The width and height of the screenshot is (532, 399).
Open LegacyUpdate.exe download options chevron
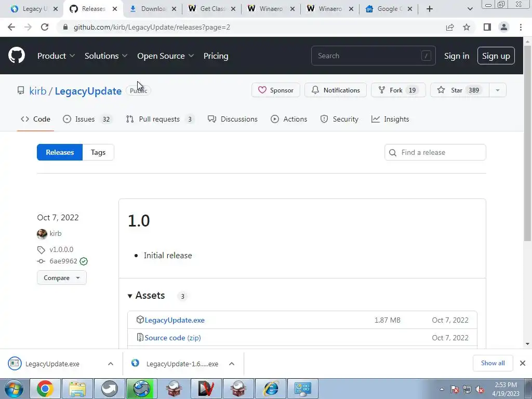(111, 364)
